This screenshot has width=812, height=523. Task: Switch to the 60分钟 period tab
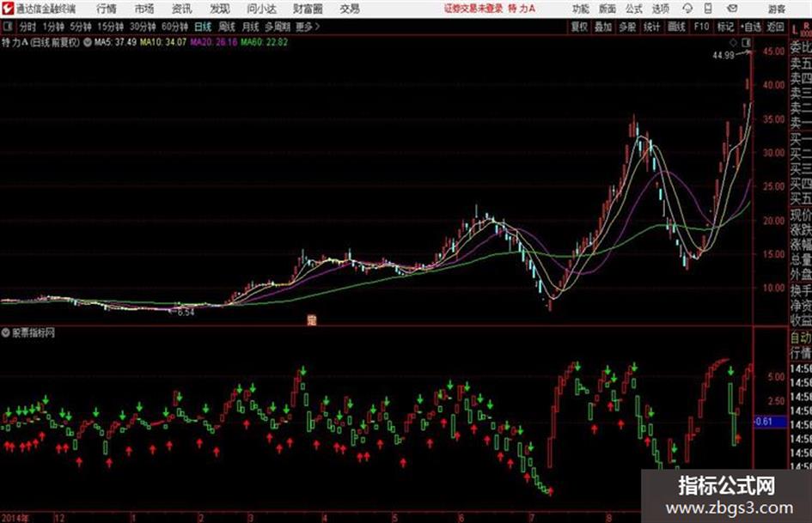pos(174,27)
